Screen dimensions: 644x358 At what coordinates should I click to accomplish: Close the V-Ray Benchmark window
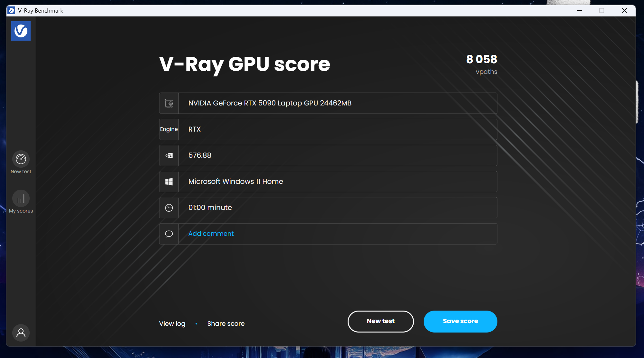pos(624,10)
